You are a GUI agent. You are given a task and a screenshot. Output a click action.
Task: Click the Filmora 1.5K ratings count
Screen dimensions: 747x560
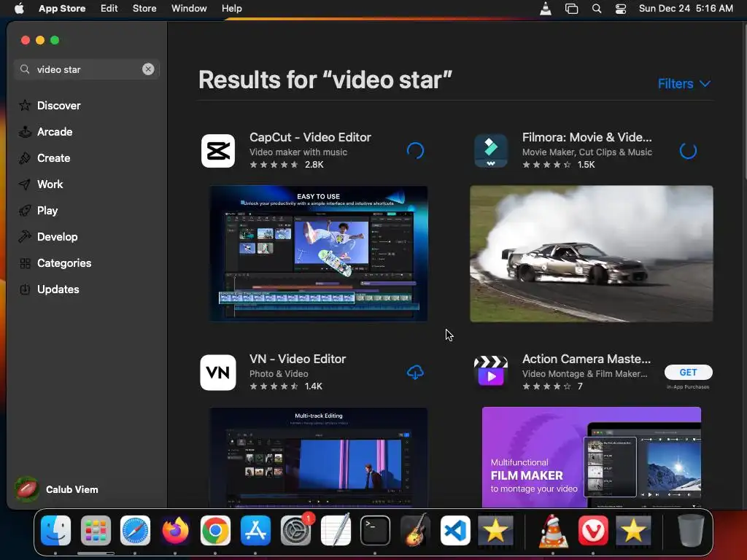coord(586,165)
